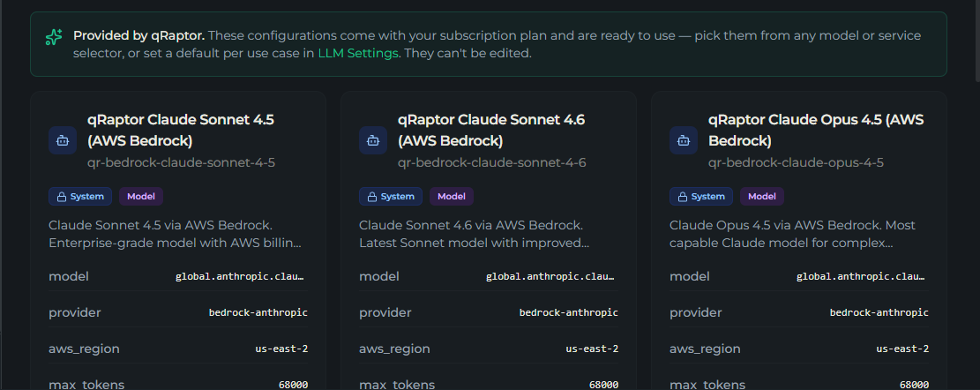
Task: Click the Sonnet 4.5 card description text
Action: pyautogui.click(x=175, y=234)
